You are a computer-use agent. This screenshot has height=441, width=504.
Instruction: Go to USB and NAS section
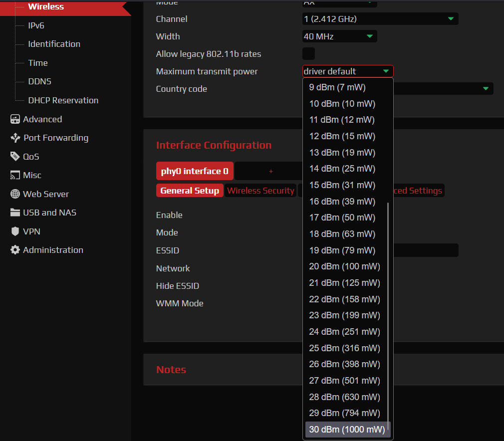(49, 213)
